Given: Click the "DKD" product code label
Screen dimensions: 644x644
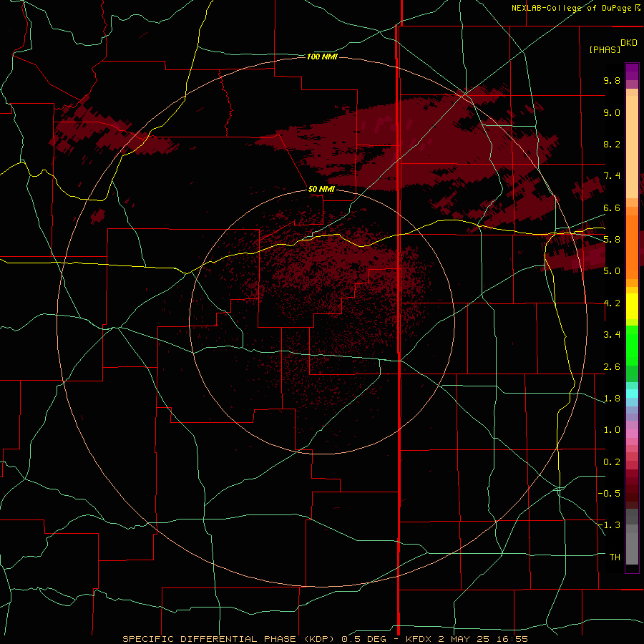Looking at the screenshot, I should click(629, 43).
